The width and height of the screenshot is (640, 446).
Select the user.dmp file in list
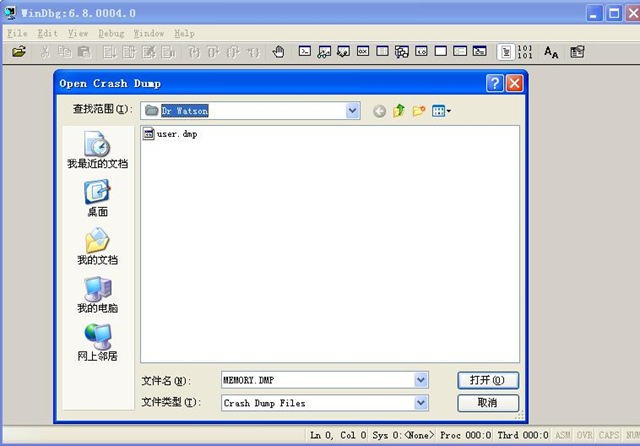pyautogui.click(x=176, y=134)
